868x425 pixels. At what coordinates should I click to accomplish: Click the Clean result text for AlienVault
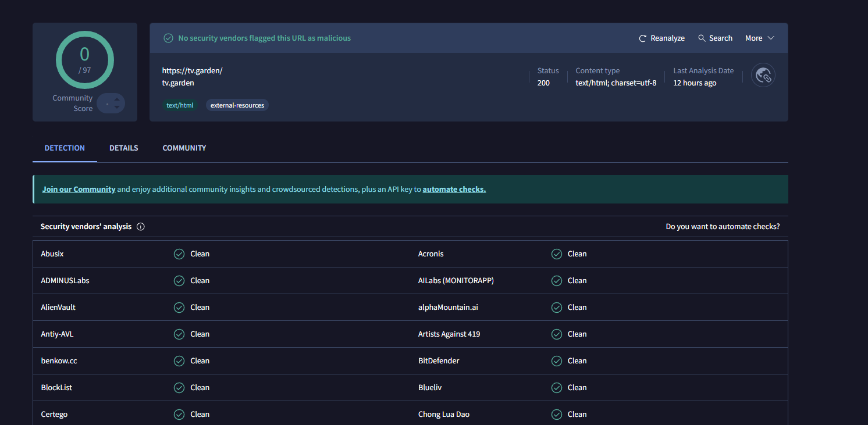pos(200,308)
